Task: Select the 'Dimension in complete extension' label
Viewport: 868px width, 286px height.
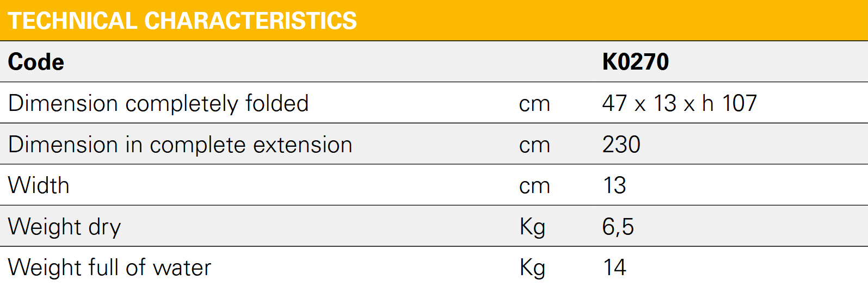Action: (x=180, y=145)
